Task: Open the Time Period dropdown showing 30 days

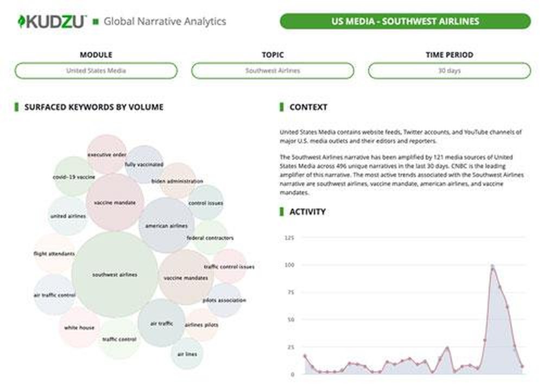Action: [449, 71]
